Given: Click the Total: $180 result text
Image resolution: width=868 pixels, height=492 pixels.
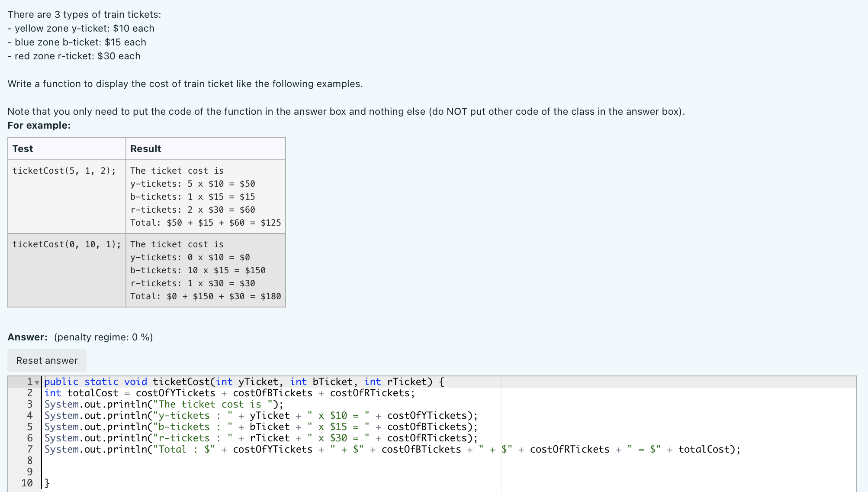Looking at the screenshot, I should point(206,296).
